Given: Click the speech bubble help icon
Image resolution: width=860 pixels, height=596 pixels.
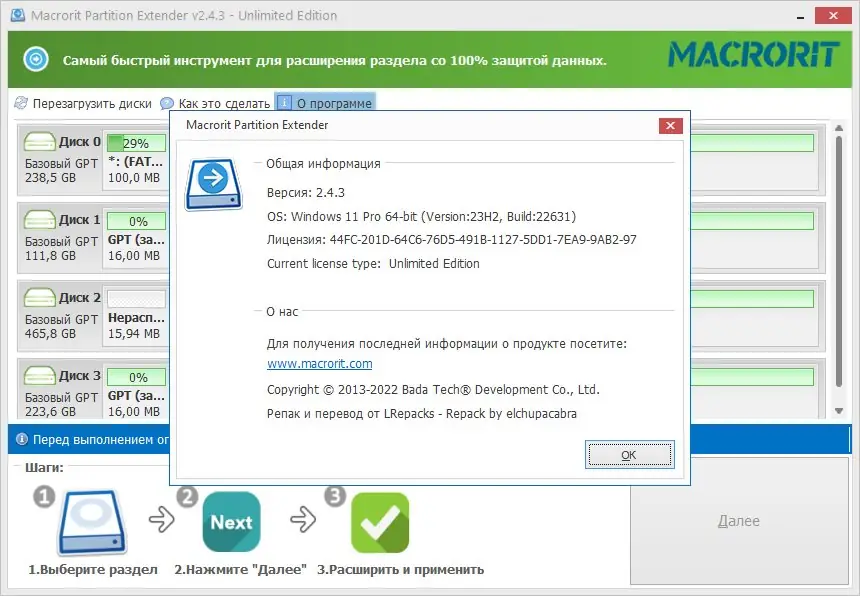Looking at the screenshot, I should click(167, 103).
